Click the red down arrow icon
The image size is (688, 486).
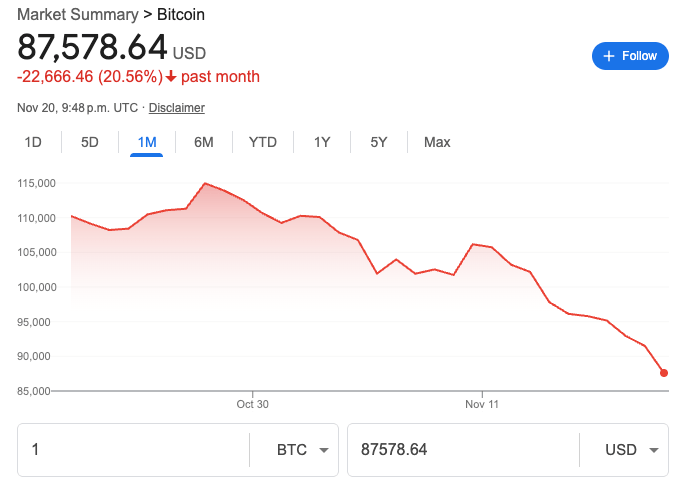pos(172,77)
